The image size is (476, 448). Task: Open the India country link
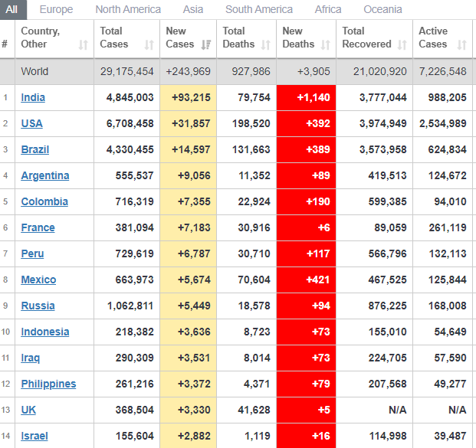[x=32, y=97]
